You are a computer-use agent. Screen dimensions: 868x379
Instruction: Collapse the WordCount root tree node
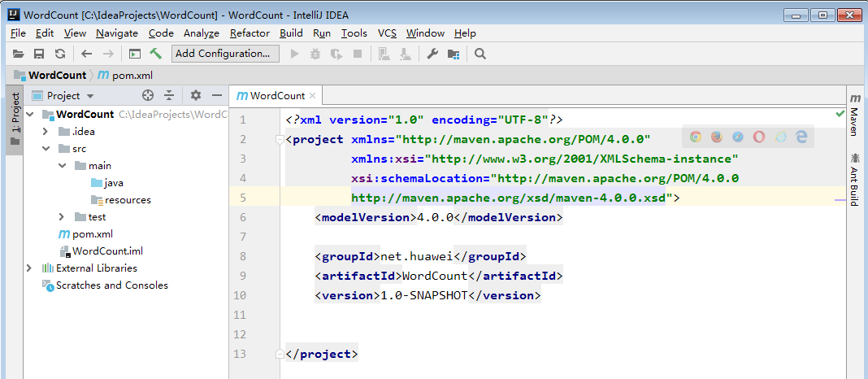point(30,115)
